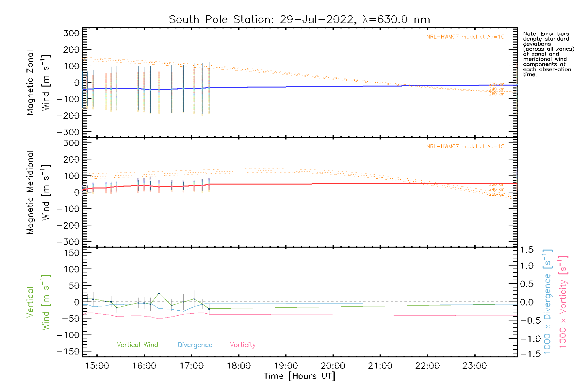The height and width of the screenshot is (392, 588).
Task: Click the pink Vorticity legend entry
Action: pyautogui.click(x=242, y=345)
